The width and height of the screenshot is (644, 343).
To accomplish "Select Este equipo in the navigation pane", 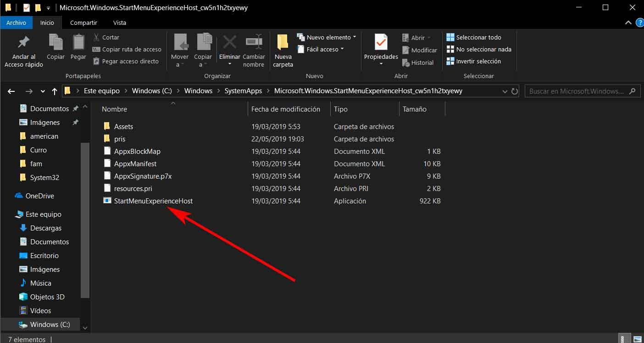I will coord(43,214).
